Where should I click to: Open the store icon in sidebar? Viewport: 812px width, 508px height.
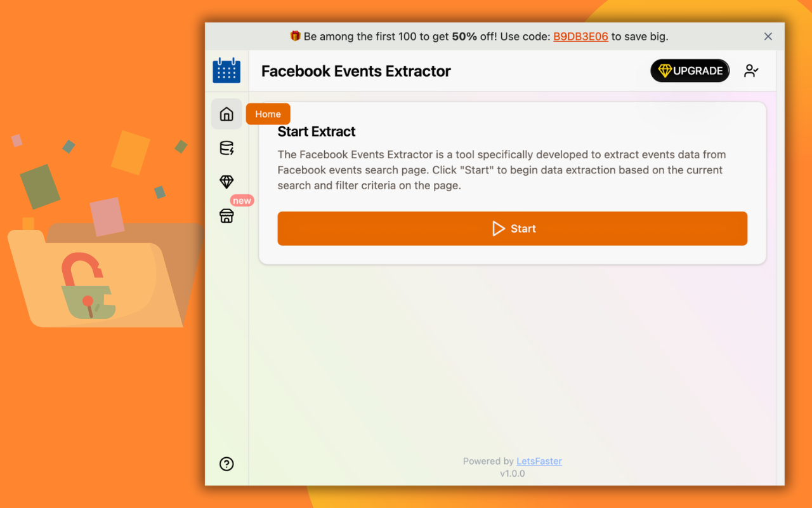tap(226, 217)
